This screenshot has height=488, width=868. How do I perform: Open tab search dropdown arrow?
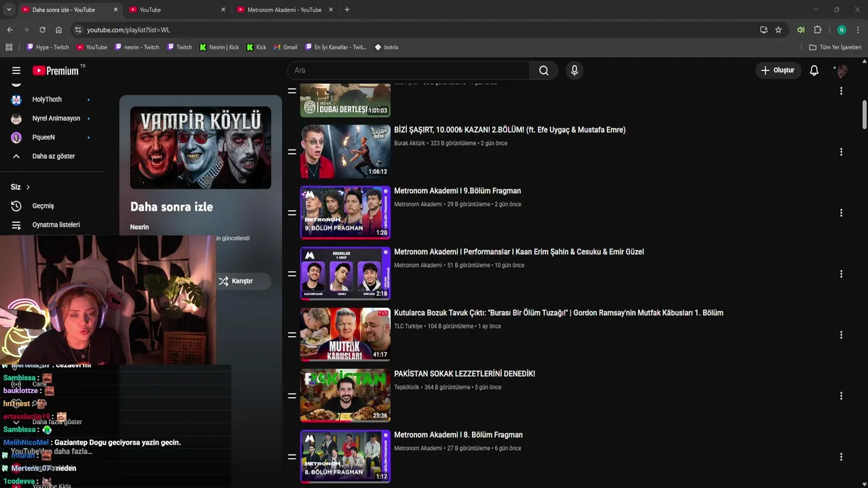9,9
